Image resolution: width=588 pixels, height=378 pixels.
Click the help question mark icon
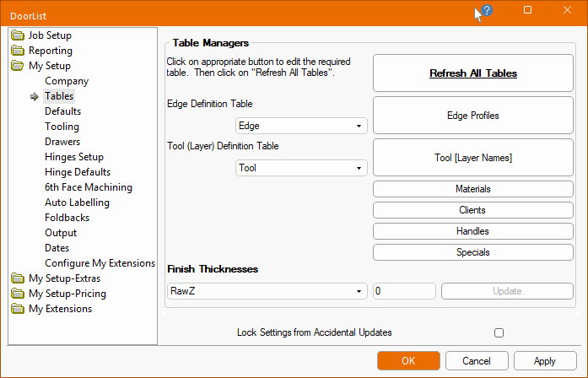[x=486, y=11]
